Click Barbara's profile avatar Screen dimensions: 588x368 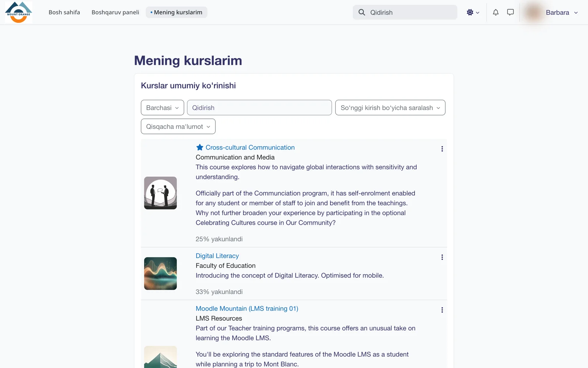(x=533, y=12)
